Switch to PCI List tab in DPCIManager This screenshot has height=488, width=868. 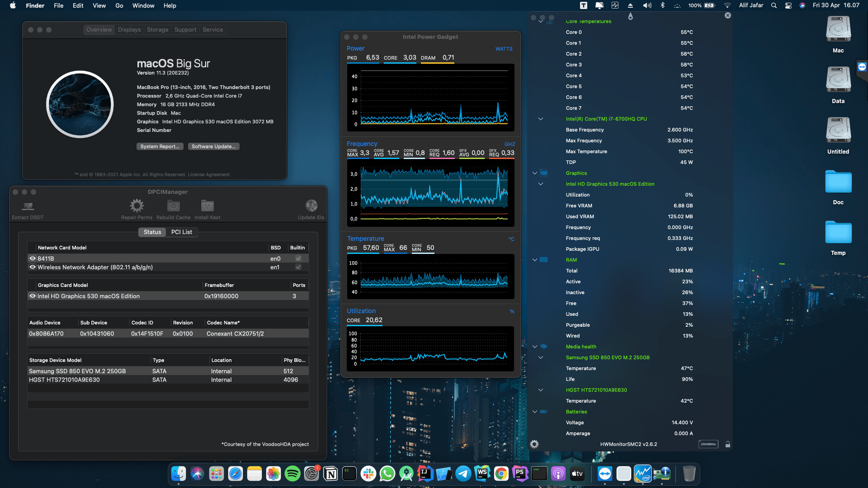[182, 232]
